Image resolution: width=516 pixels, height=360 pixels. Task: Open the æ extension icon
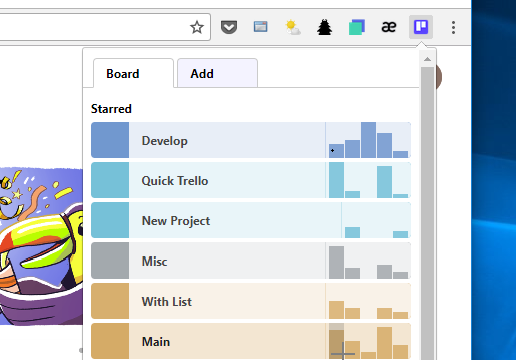pos(389,27)
